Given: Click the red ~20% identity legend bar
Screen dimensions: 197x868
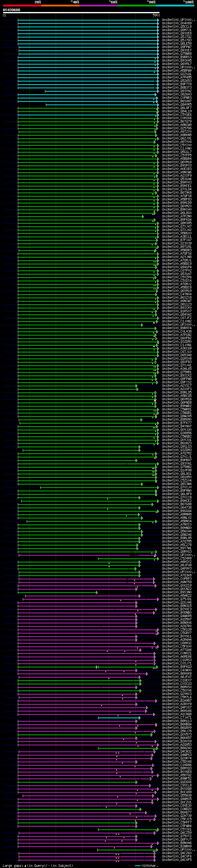Looking at the screenshot, I should pos(22,6).
